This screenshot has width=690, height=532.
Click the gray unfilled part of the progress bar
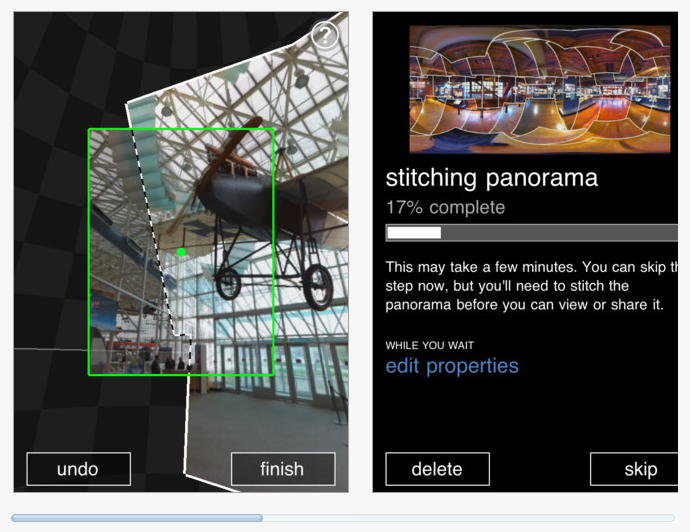pyautogui.click(x=559, y=233)
